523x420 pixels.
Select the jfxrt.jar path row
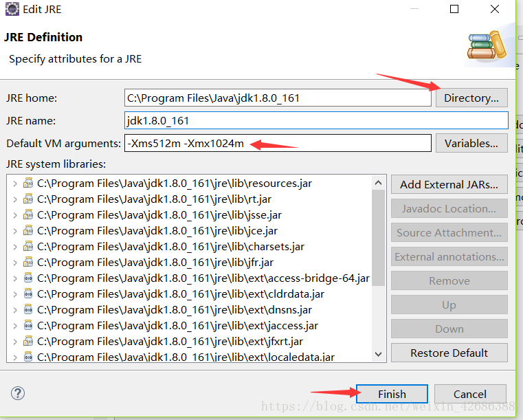pyautogui.click(x=170, y=342)
